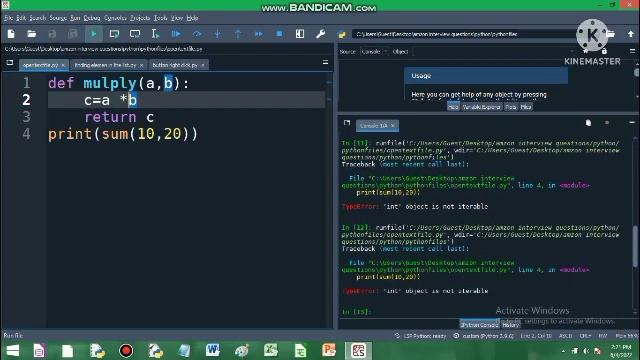Maximize current pane icon
Viewport: 640px width, 360px height.
tap(300, 34)
